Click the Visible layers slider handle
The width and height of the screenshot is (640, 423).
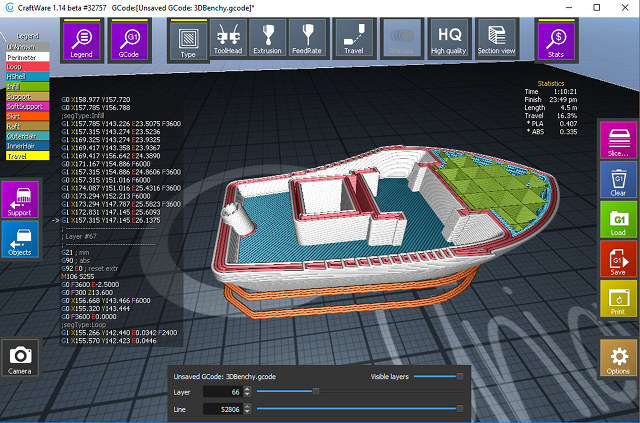click(x=460, y=376)
